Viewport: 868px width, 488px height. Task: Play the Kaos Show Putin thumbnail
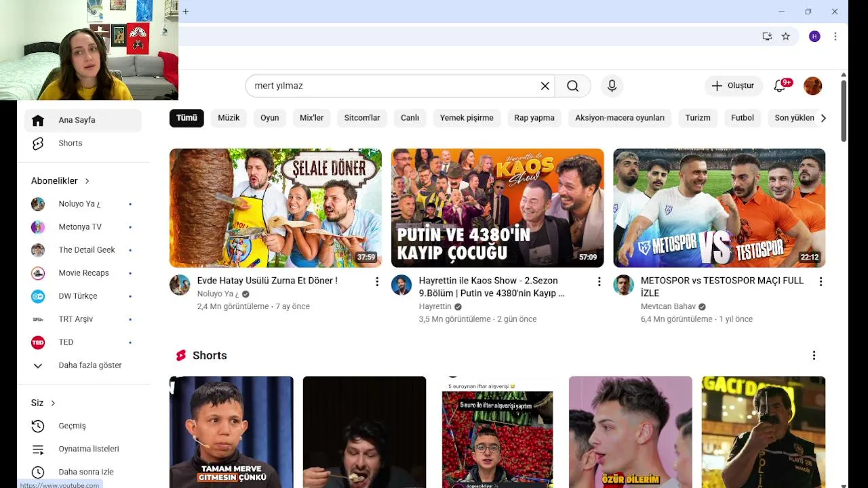[x=497, y=208]
